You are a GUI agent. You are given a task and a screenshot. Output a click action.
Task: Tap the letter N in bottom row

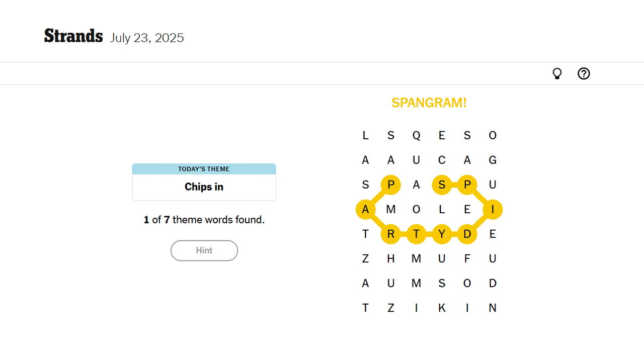click(493, 308)
